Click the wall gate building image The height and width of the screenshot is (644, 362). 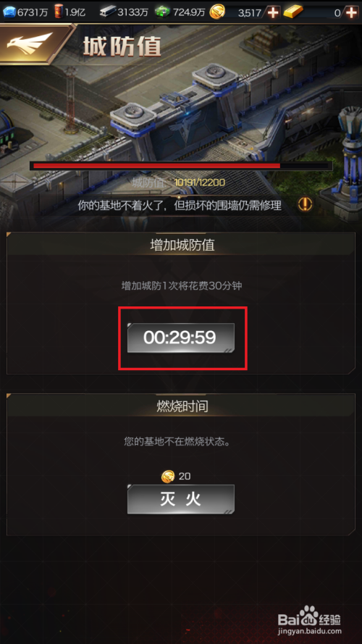tap(180, 115)
